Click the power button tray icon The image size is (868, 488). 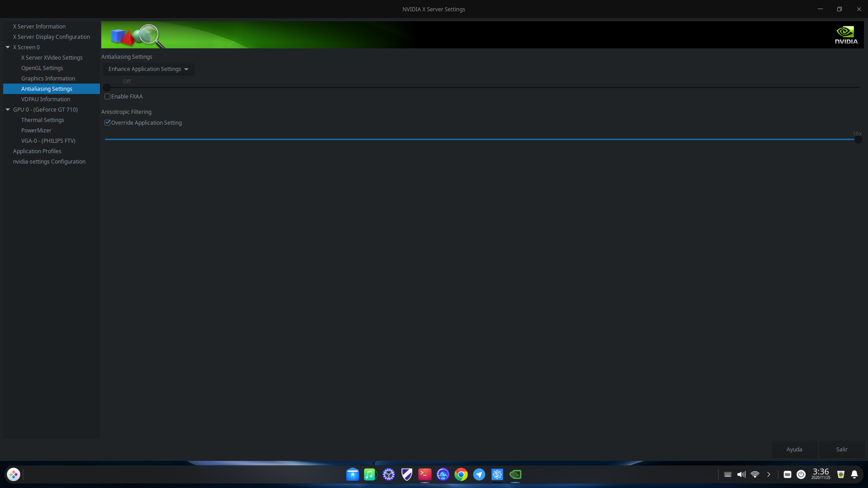[x=801, y=474]
